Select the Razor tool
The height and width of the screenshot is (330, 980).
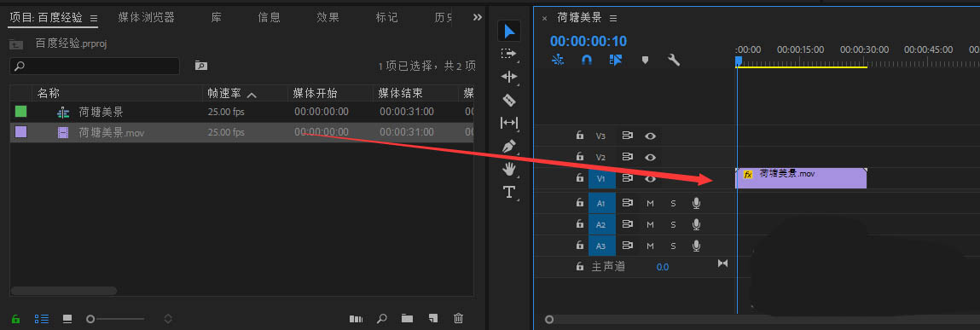(509, 100)
